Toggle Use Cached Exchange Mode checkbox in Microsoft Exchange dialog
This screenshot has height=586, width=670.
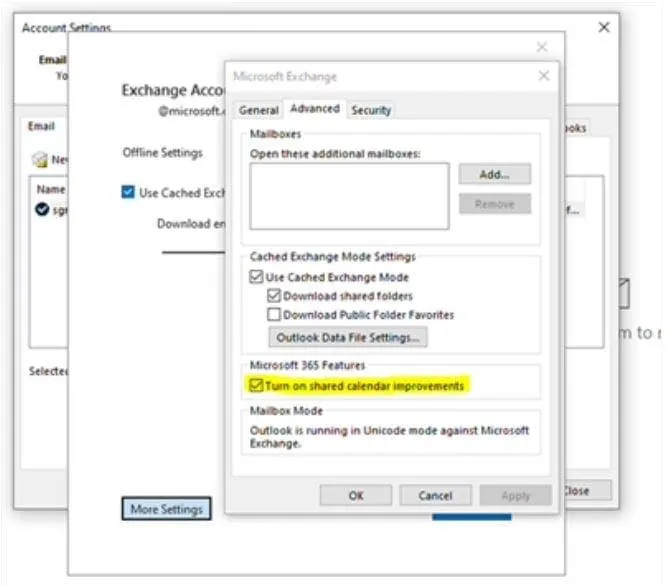pyautogui.click(x=256, y=277)
